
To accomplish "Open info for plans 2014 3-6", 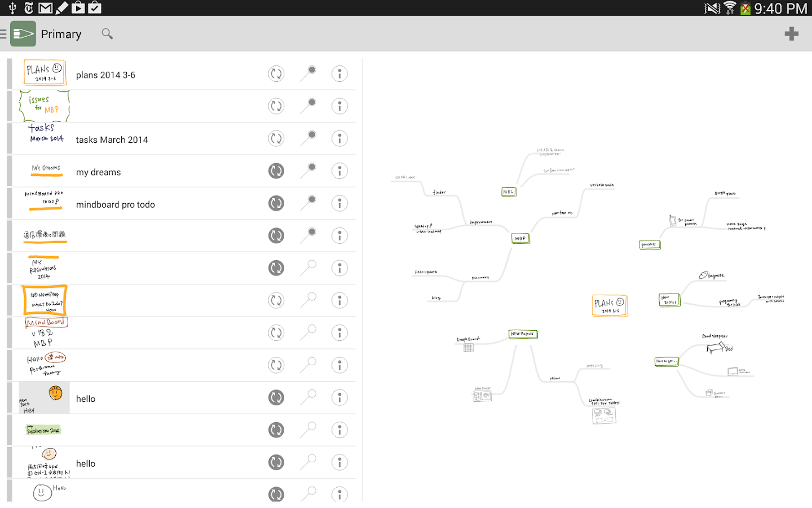I will point(339,74).
